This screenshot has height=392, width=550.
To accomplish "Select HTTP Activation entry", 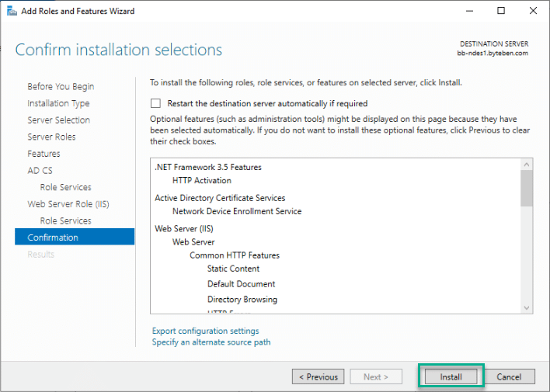I will 202,181.
